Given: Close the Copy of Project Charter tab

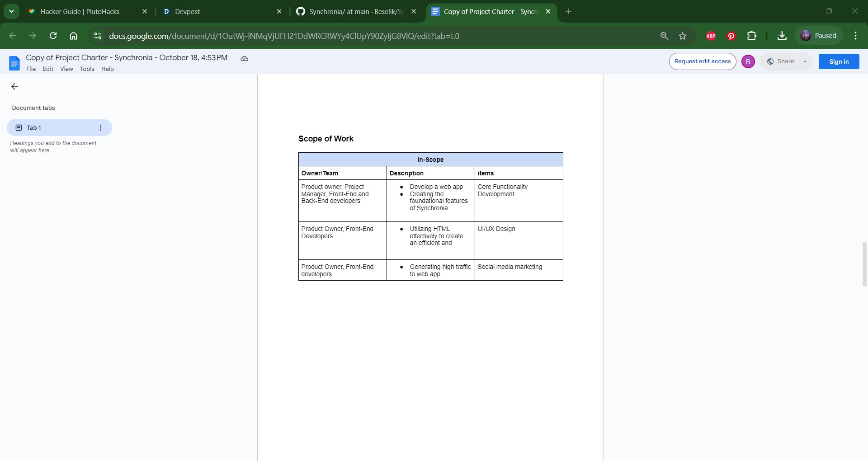Looking at the screenshot, I should coord(548,12).
